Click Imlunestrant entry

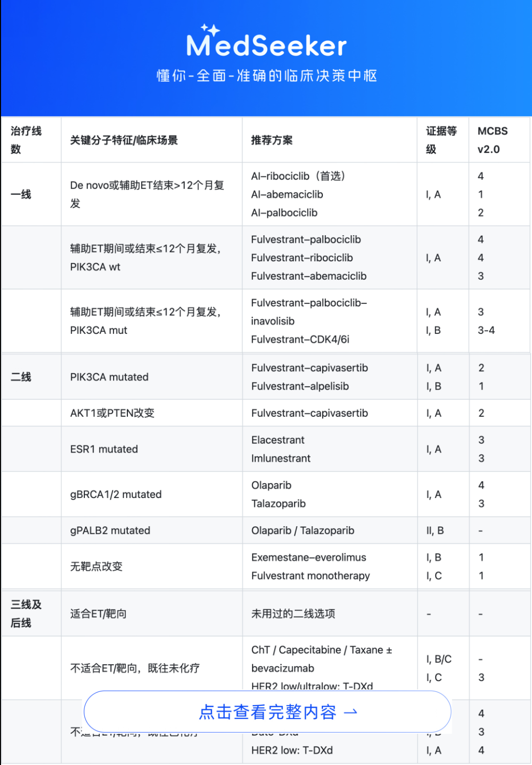[281, 458]
